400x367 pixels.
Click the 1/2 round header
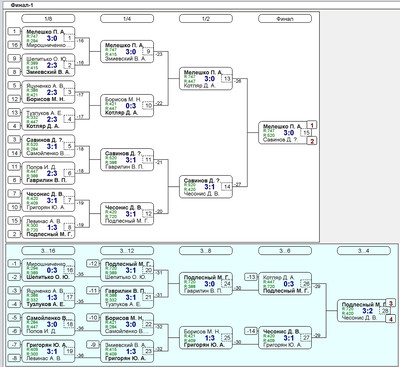[206, 19]
